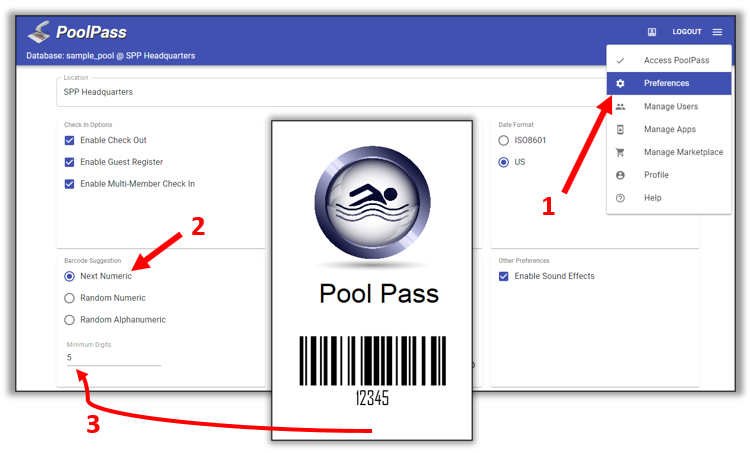Open Preferences from the menu

(x=669, y=83)
